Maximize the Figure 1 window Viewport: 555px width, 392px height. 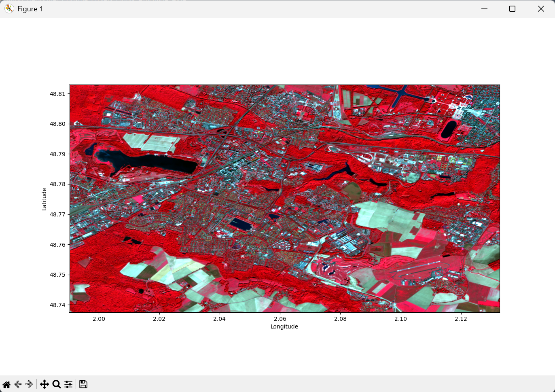point(512,9)
